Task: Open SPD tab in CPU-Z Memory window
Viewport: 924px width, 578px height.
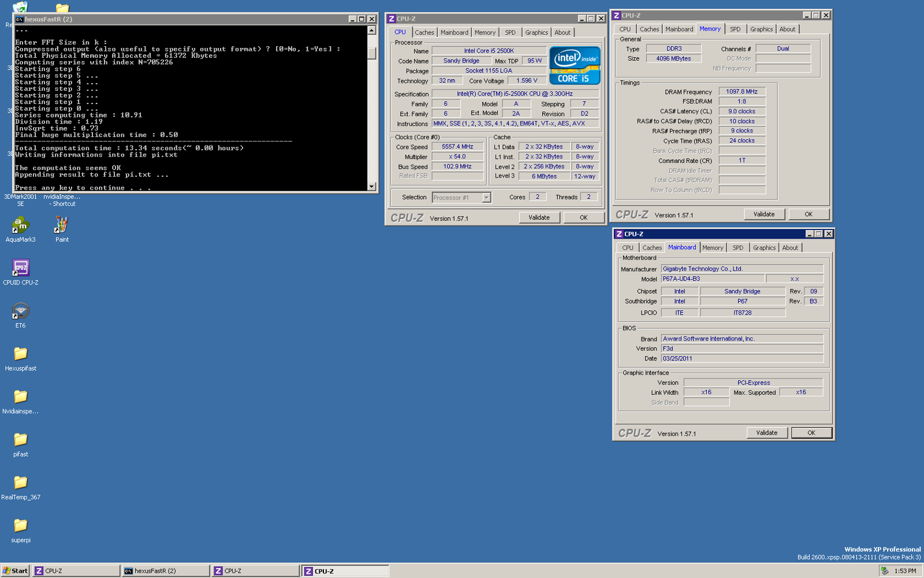Action: click(x=735, y=29)
